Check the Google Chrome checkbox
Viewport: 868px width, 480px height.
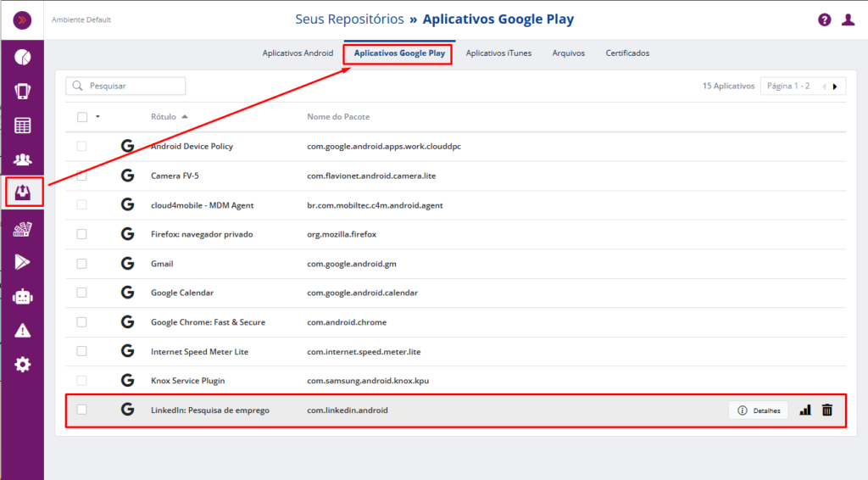[82, 321]
